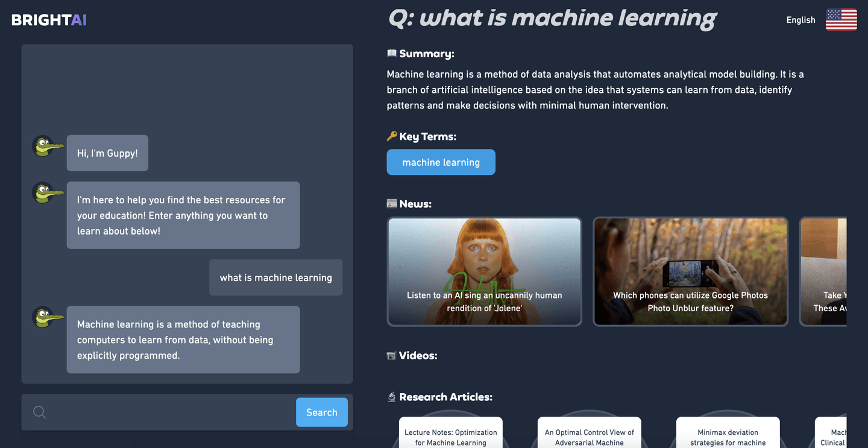The image size is (868, 448).
Task: Click the 'Hi, I'm Guppy!' chat bubble
Action: tap(107, 153)
